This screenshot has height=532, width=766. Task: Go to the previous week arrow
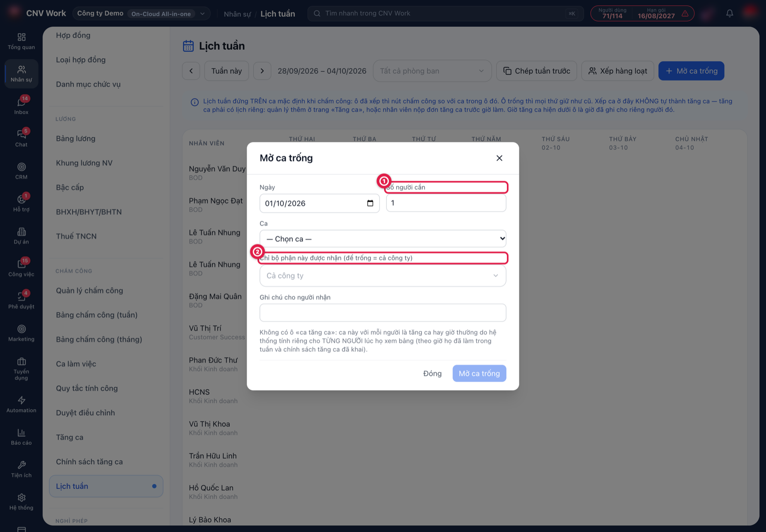coord(191,71)
